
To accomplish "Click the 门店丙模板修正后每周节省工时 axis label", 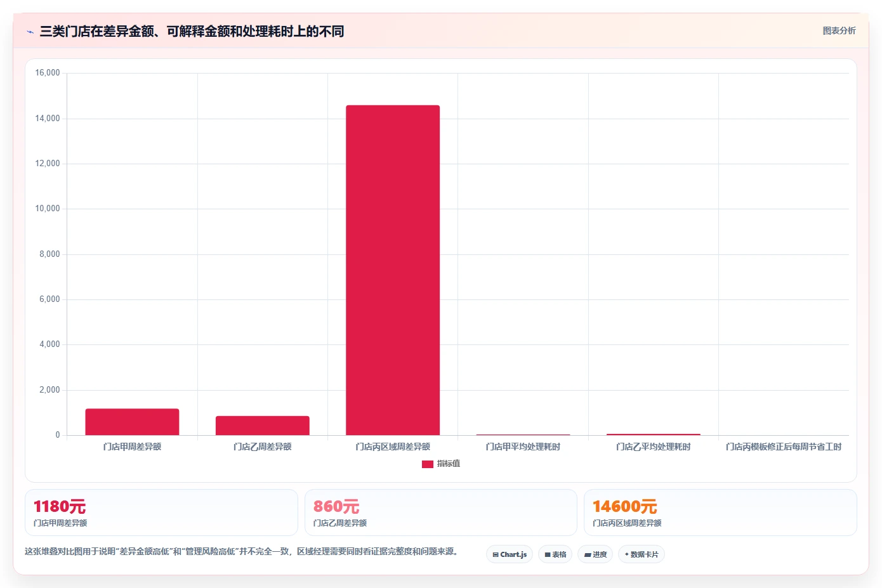I will (x=784, y=447).
